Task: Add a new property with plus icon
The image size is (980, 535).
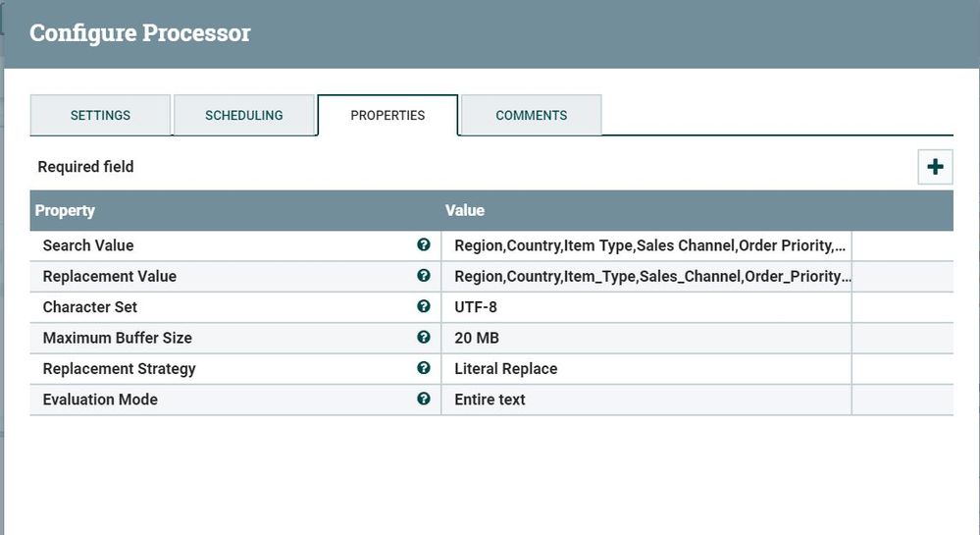Action: coord(935,167)
